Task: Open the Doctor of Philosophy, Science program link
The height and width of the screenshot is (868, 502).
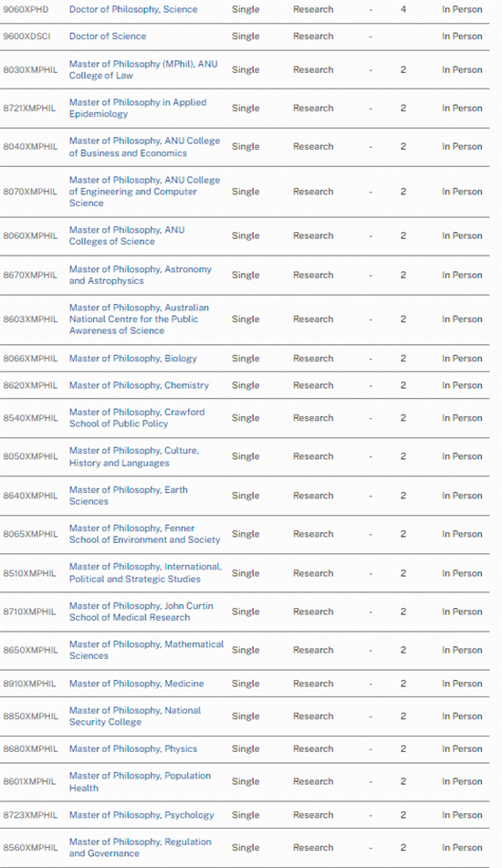Action: [133, 9]
